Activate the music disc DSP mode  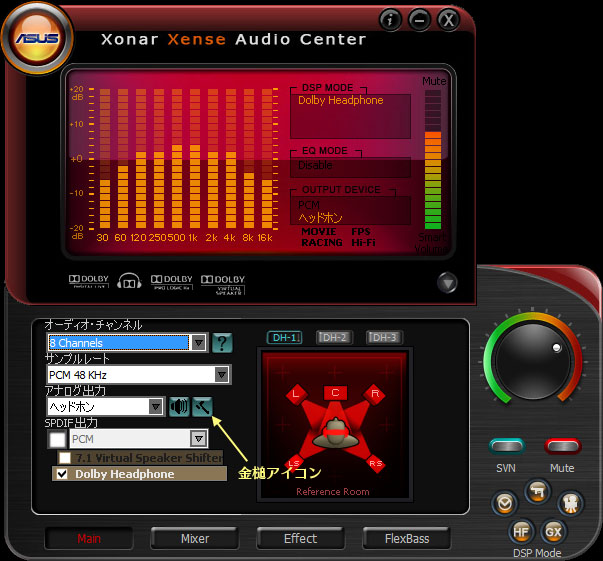coord(505,504)
